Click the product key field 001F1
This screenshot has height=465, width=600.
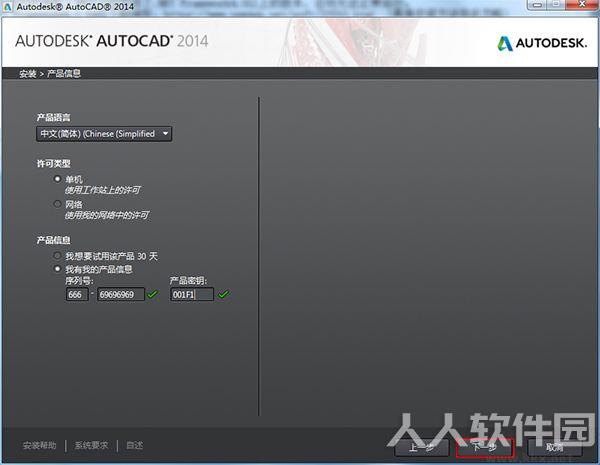tap(192, 294)
